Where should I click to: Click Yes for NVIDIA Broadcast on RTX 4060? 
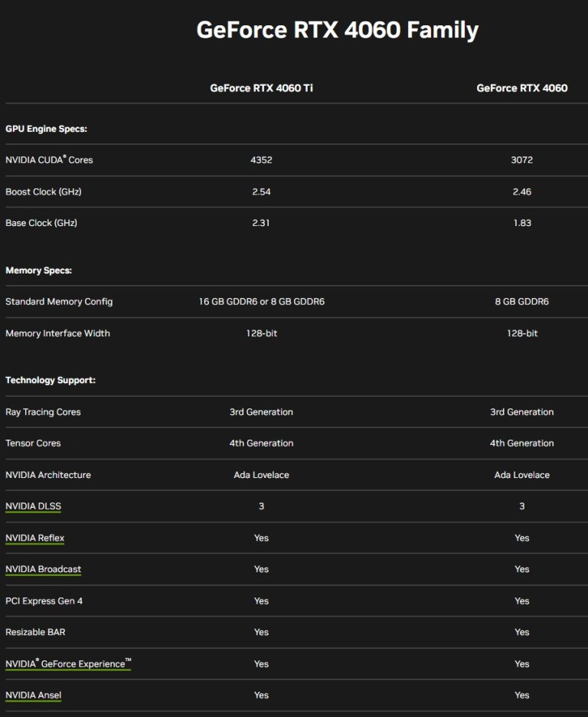pyautogui.click(x=521, y=569)
